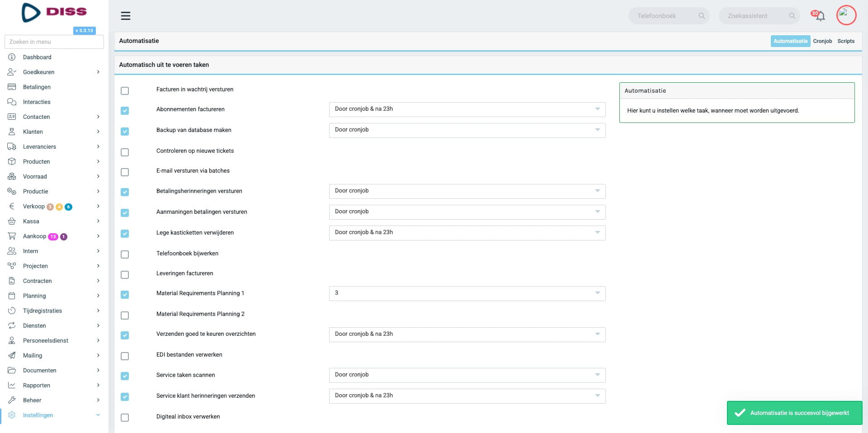Focus the Zoeken in menu field

click(54, 42)
